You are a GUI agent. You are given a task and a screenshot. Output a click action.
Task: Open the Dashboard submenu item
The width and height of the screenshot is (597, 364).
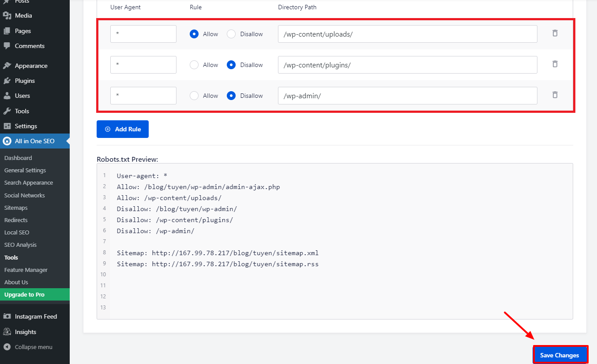pos(18,158)
